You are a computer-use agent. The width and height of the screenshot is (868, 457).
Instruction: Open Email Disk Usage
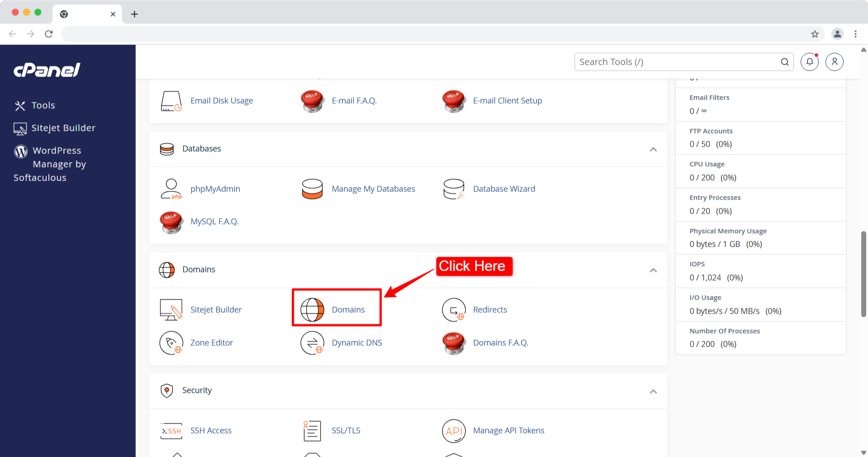pos(222,100)
